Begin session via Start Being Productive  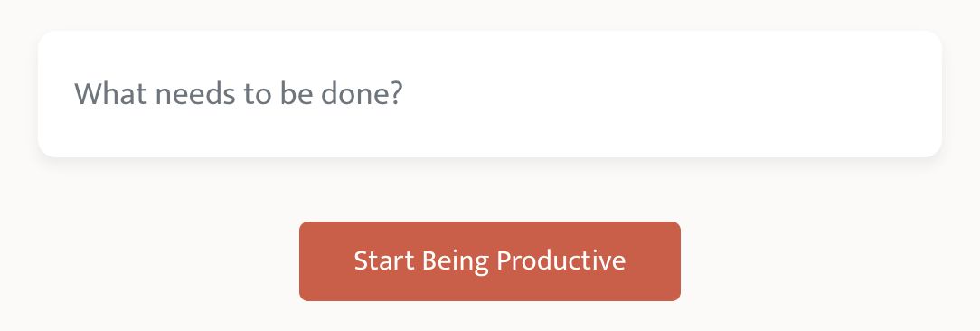click(x=489, y=261)
